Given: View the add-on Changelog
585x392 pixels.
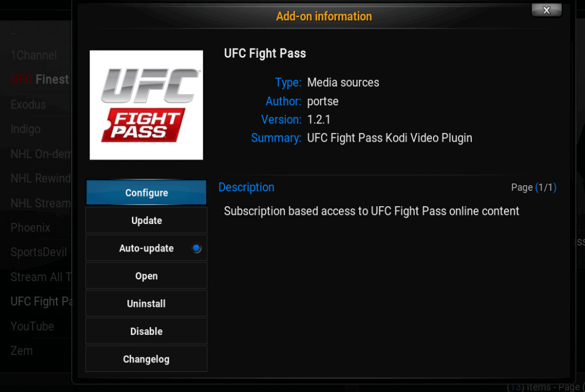Looking at the screenshot, I should 146,359.
